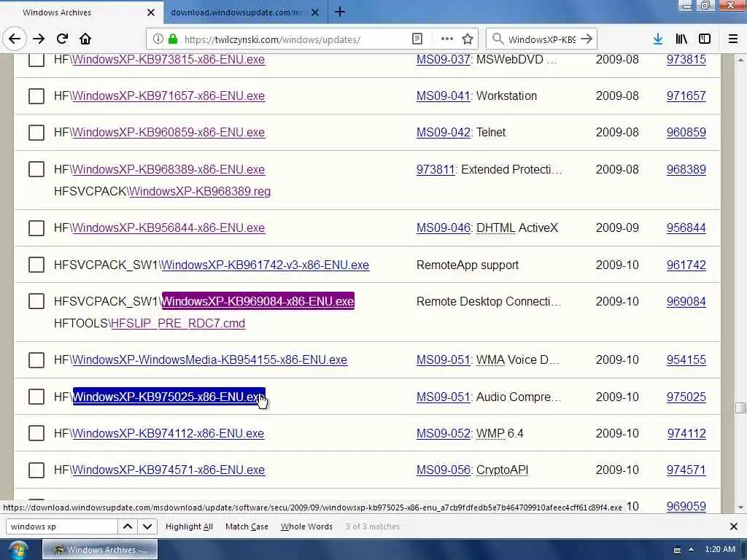Submit search with the go arrow
Image resolution: width=747 pixels, height=560 pixels.
pyautogui.click(x=587, y=39)
